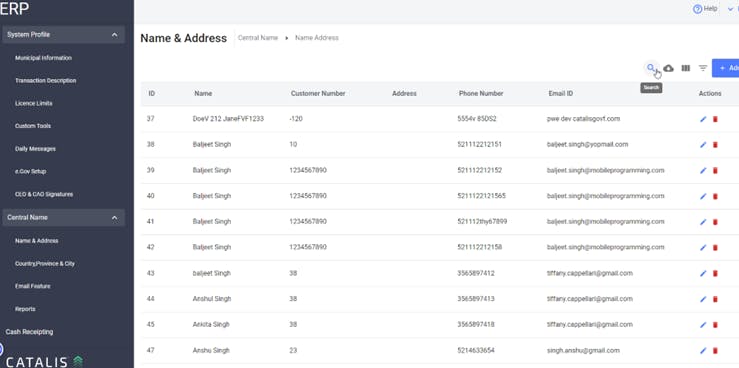Select Country, Province & City menu item
Viewport: 739px width, 368px height.
pos(45,264)
